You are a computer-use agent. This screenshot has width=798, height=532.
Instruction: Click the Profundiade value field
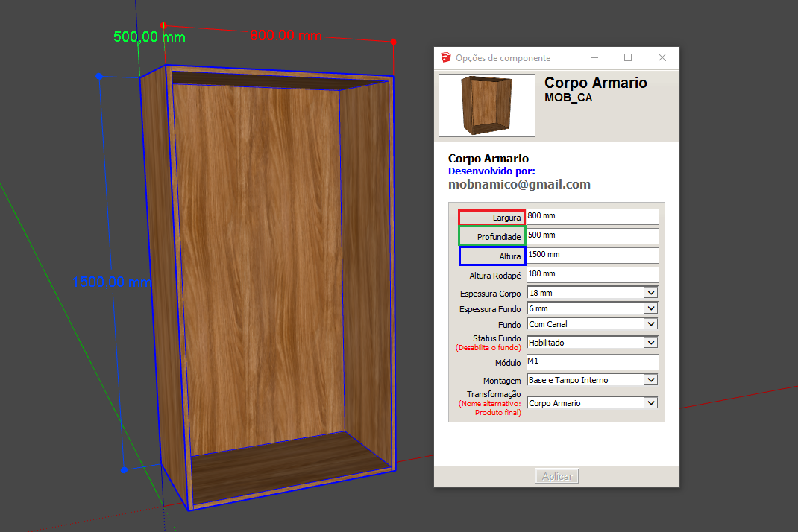pyautogui.click(x=592, y=236)
